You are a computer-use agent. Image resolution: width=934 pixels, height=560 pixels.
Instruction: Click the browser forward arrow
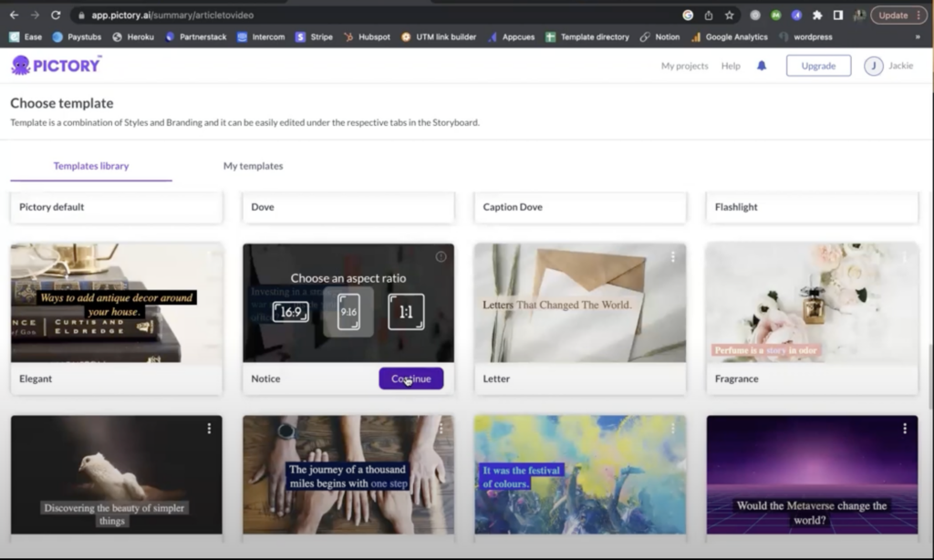coord(35,15)
